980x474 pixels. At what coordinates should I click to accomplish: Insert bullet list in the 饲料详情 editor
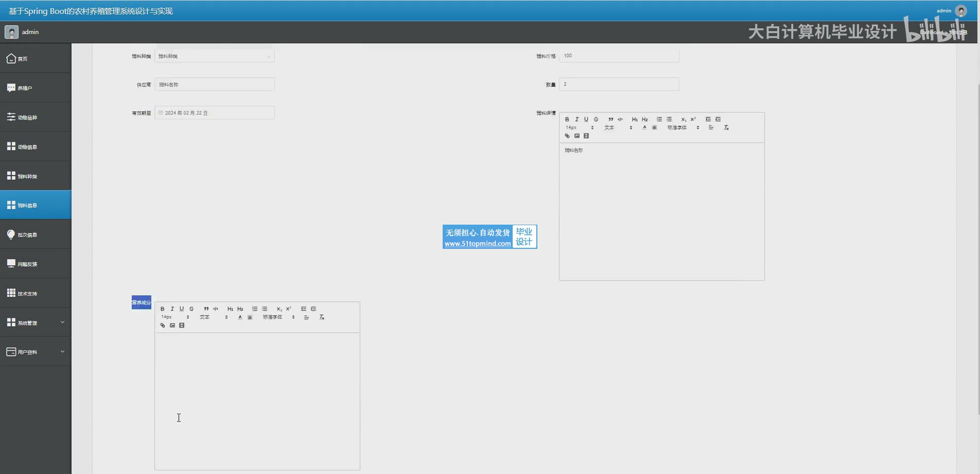(x=669, y=120)
